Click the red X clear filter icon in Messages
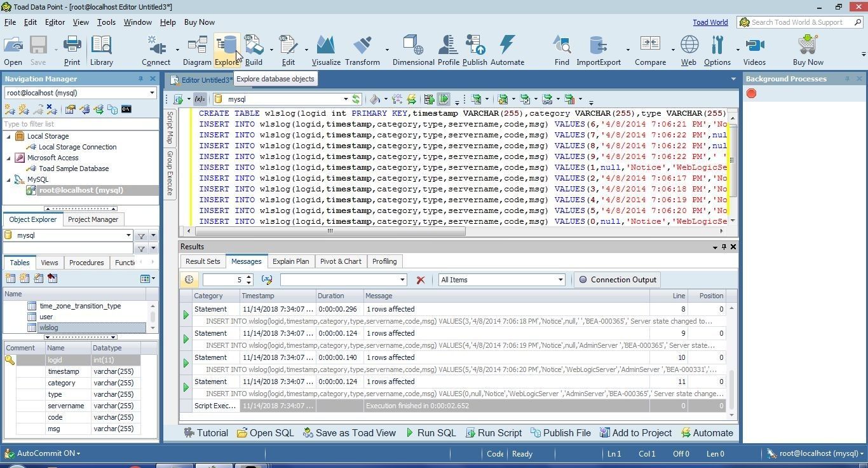 click(x=420, y=280)
